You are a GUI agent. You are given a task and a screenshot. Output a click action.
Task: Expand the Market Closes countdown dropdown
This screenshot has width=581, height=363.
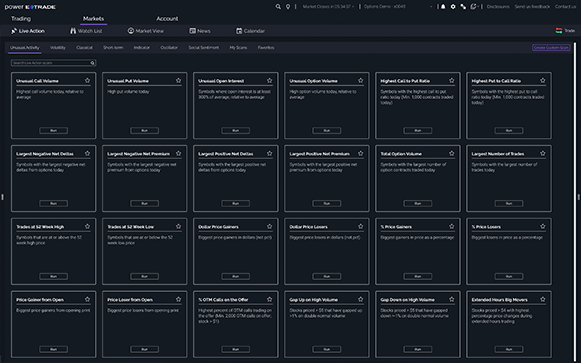point(328,7)
